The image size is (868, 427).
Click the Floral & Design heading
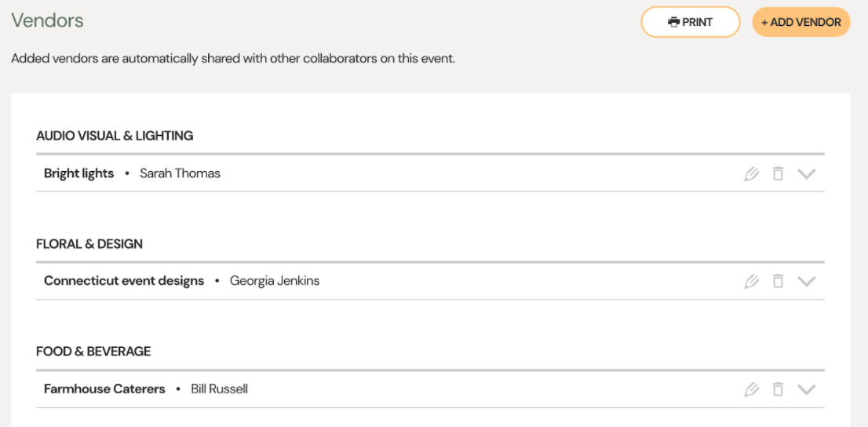89,243
